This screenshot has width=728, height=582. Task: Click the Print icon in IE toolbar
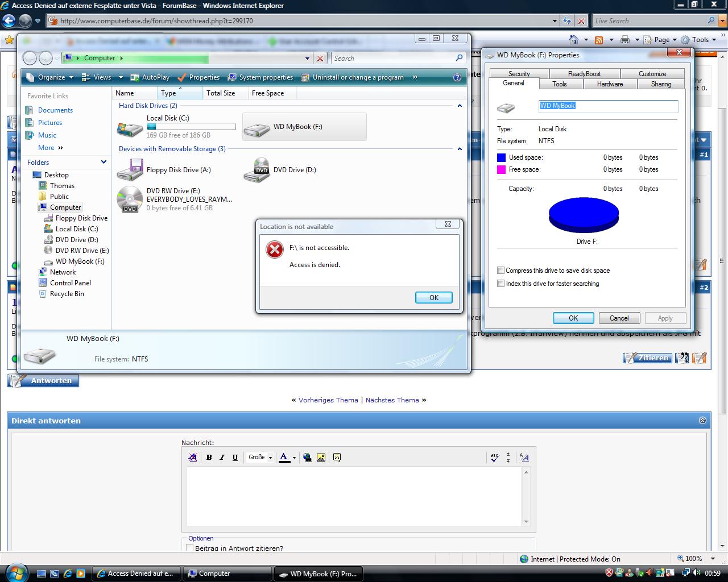tap(625, 40)
